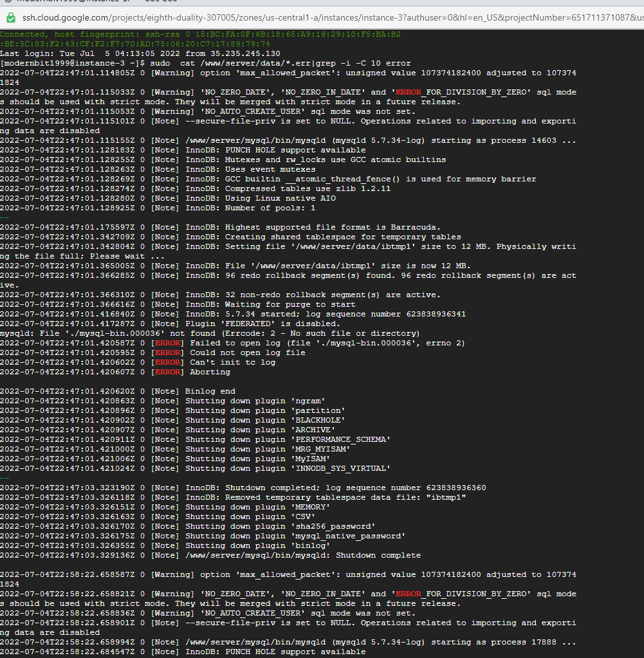The height and width of the screenshot is (658, 644).
Task: Click "Shutting down plugin 'INNODB_SYS_VIRTUAL'" line
Action: click(x=195, y=469)
